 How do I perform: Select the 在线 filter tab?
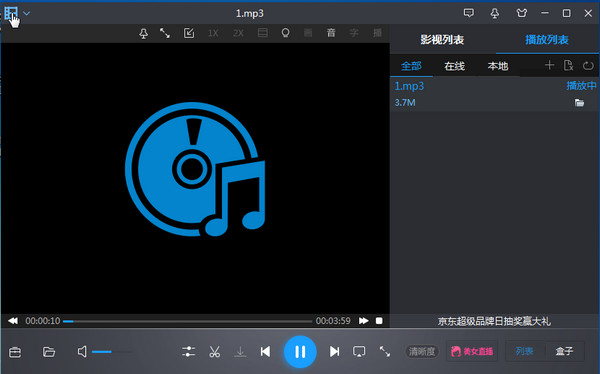(x=455, y=66)
